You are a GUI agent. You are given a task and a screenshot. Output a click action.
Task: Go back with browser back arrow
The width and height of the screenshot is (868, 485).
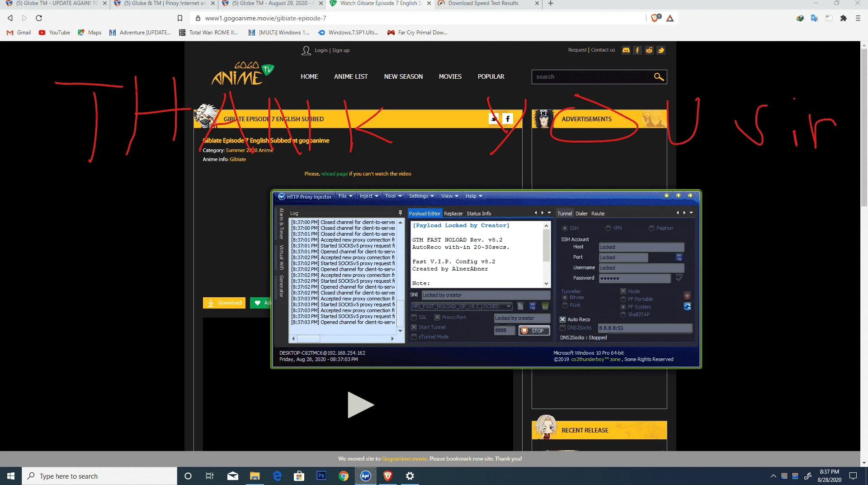click(10, 18)
